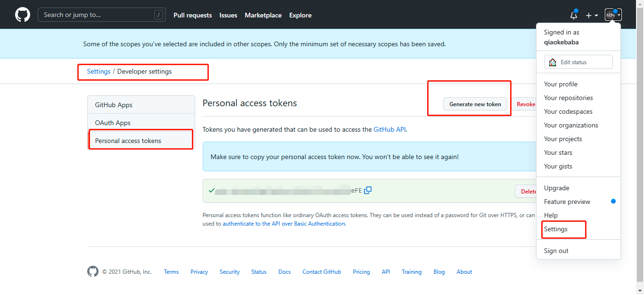Open Your codespaces from user menu
The image size is (644, 295).
point(578,111)
